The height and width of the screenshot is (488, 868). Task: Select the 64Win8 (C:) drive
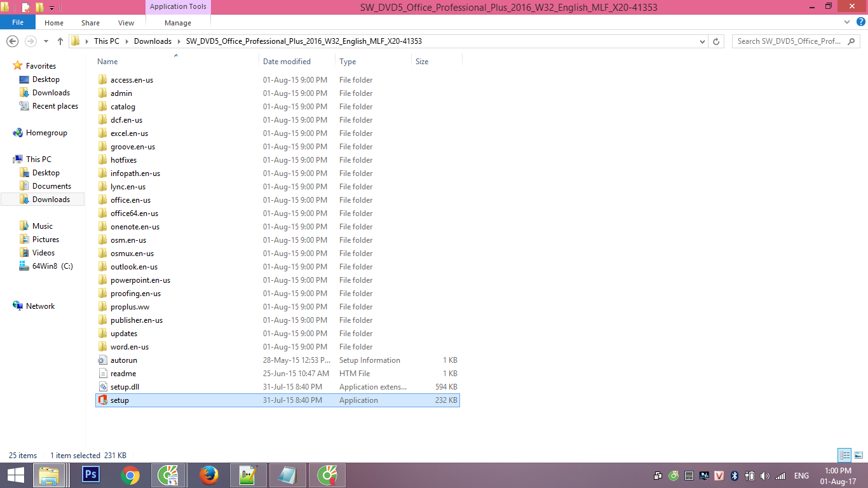pyautogui.click(x=53, y=266)
